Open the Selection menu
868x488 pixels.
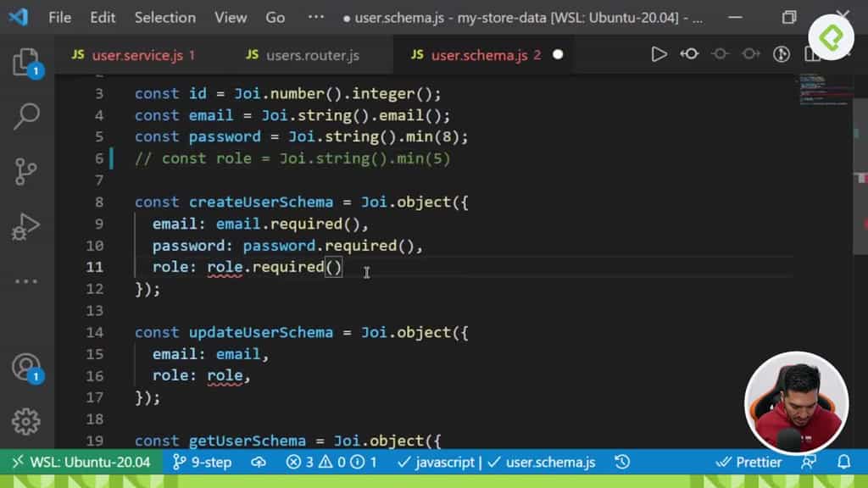point(164,17)
